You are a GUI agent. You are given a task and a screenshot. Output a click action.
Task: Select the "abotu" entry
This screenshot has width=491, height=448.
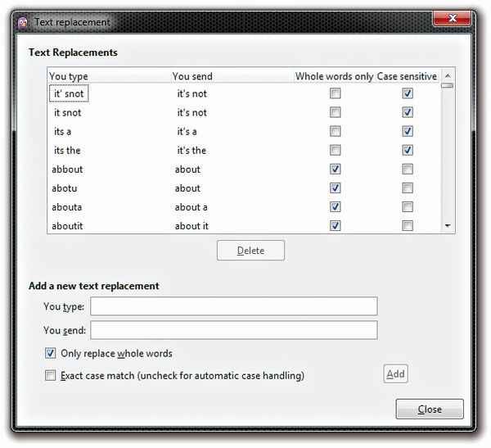click(65, 188)
